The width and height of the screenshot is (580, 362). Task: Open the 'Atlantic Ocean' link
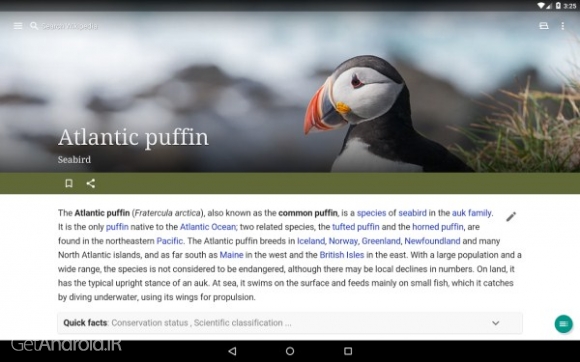208,227
